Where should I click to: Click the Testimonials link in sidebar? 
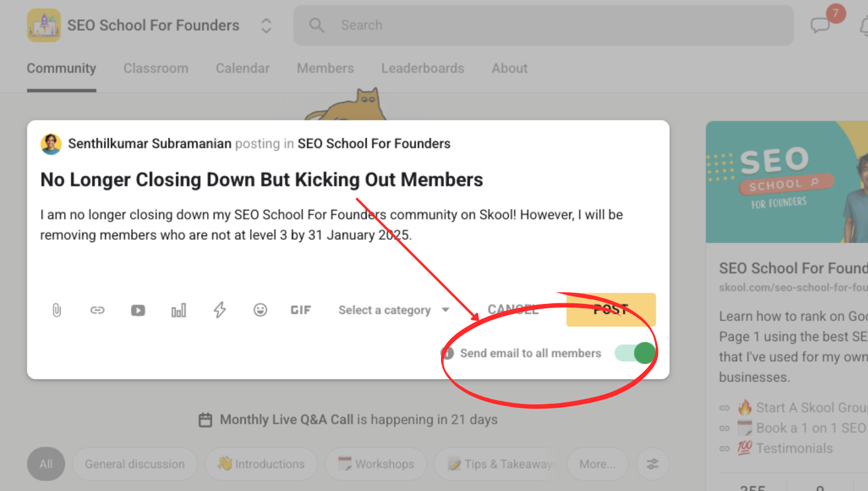794,449
